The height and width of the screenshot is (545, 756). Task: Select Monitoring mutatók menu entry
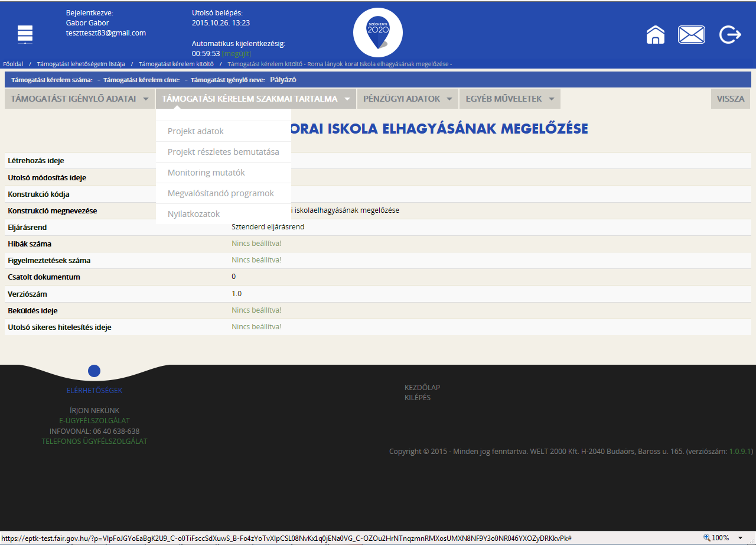223,173
